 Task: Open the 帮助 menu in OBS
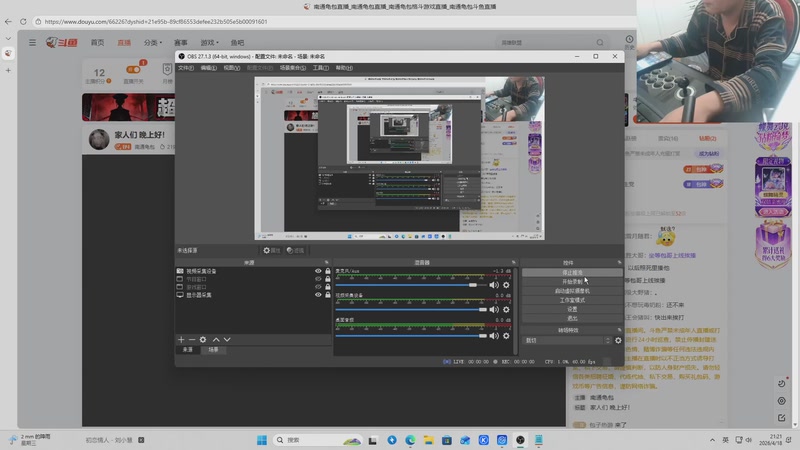pos(344,68)
